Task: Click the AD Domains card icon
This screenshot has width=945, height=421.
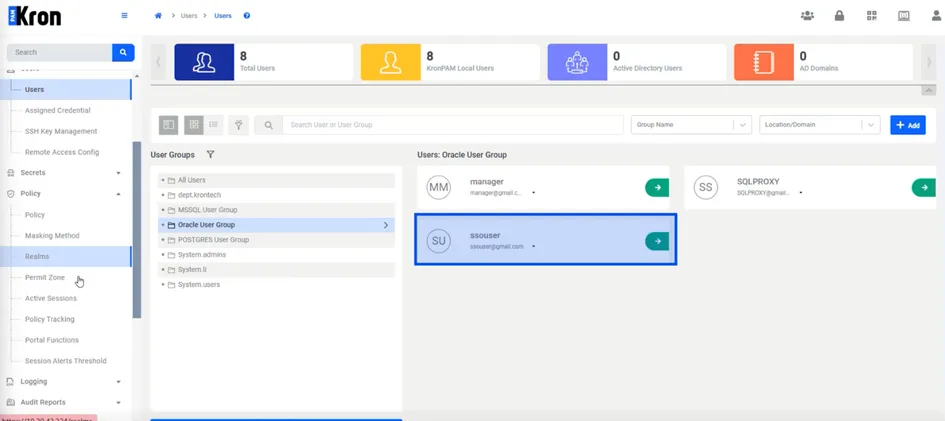Action: pyautogui.click(x=764, y=62)
